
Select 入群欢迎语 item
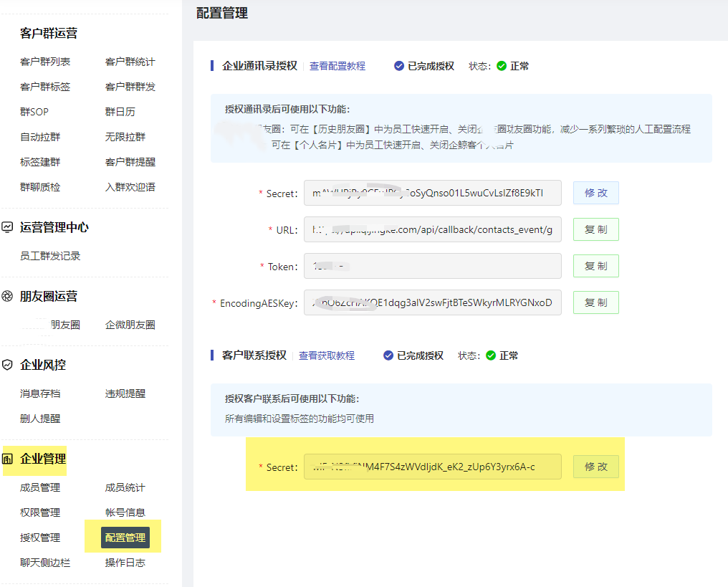click(130, 187)
